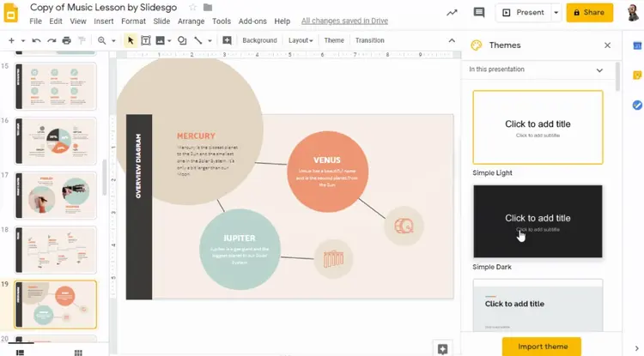Activate the paint format tool
Screen dimensions: 644x356
point(82,40)
